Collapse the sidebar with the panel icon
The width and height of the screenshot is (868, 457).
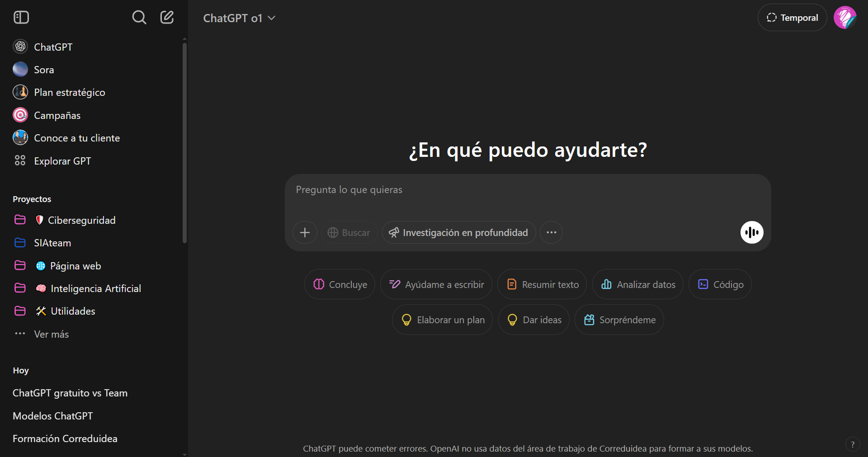[21, 18]
